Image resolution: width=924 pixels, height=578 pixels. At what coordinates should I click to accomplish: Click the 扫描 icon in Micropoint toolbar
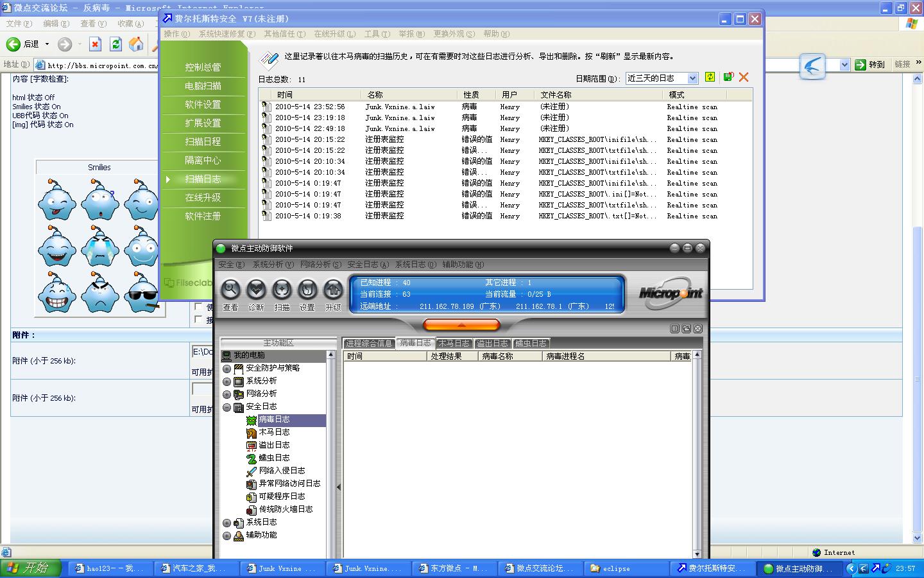(282, 290)
